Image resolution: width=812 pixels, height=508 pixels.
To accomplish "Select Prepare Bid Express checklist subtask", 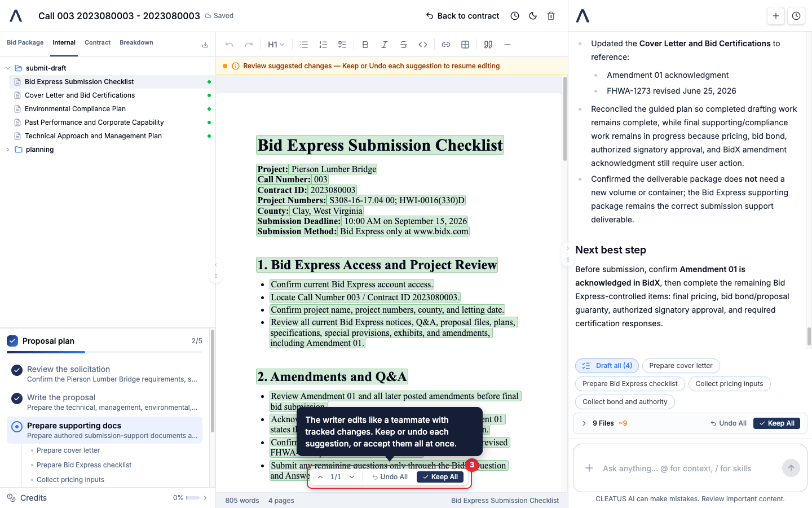I will click(84, 465).
